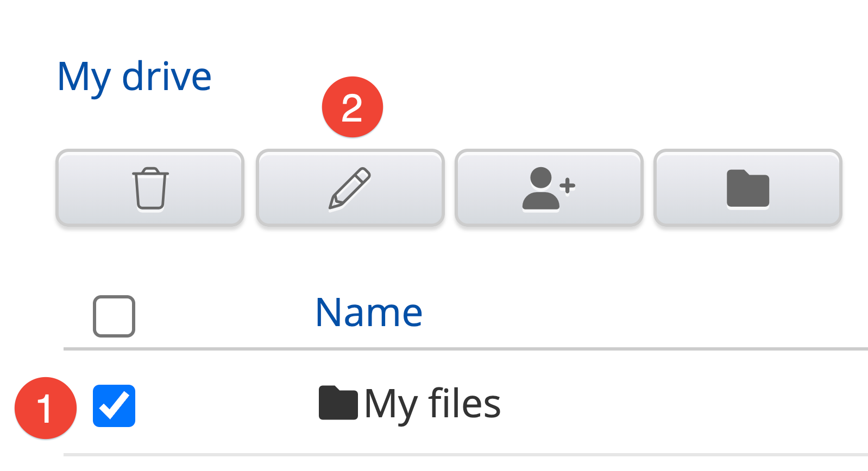
Task: Click the red step badge numbered 2
Action: pos(352,107)
